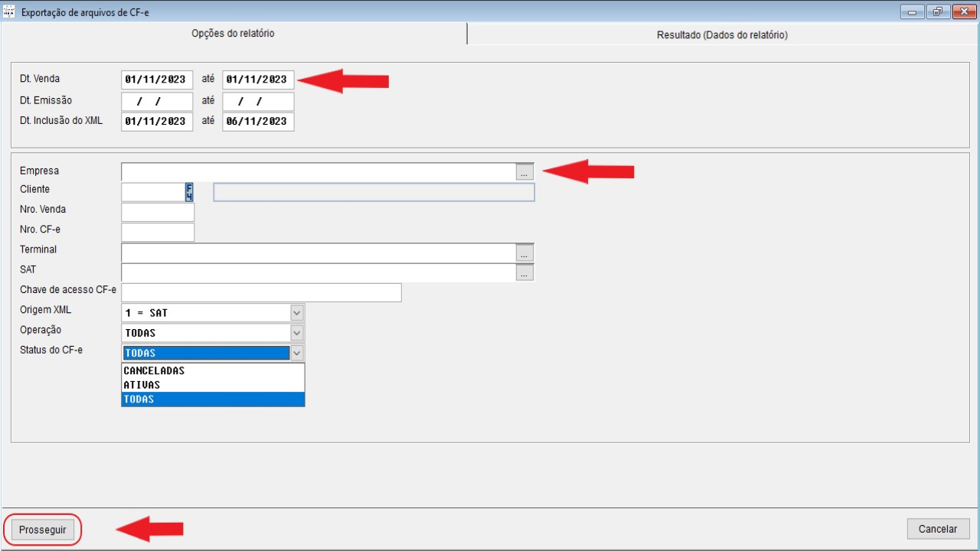980x551 pixels.
Task: Click the Cliente code field
Action: pyautogui.click(x=153, y=192)
